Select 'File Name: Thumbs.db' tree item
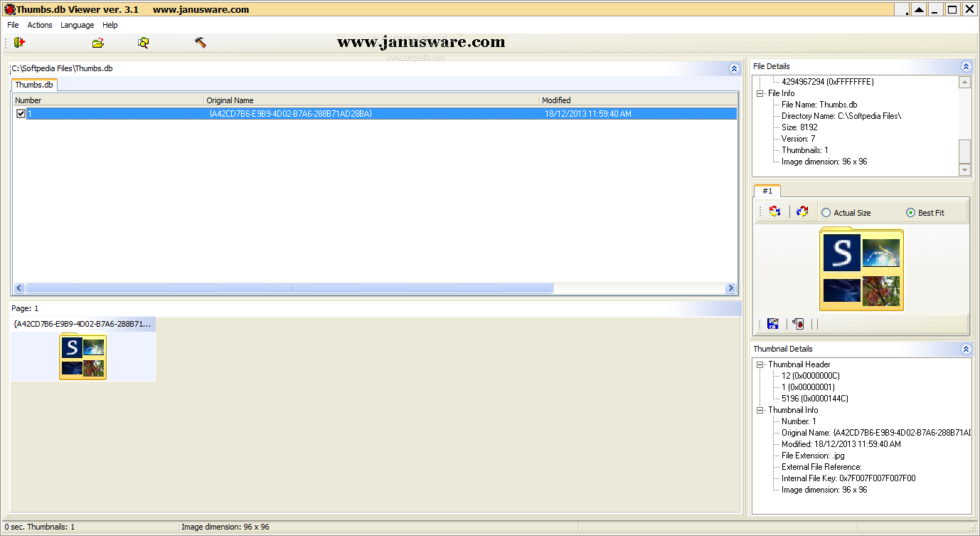The width and height of the screenshot is (980, 536). tap(819, 105)
